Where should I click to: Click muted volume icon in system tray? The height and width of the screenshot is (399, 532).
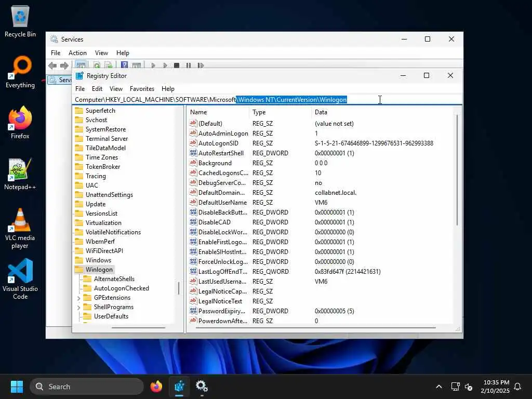[x=469, y=387]
